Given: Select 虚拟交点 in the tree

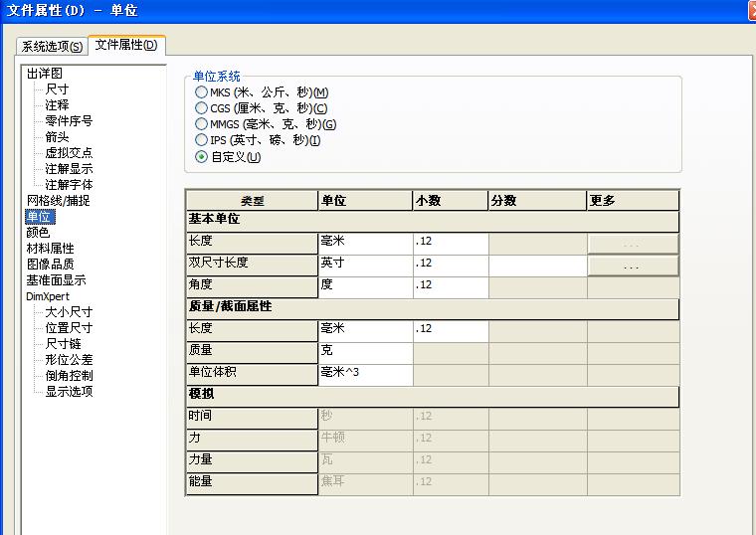Looking at the screenshot, I should pyautogui.click(x=69, y=153).
